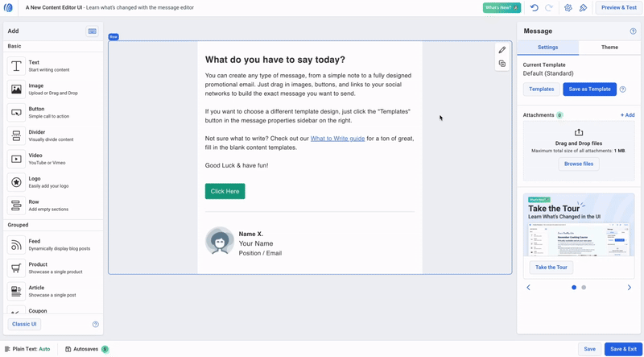Screen dimensions: 644x357
Task: Switch to Classic UI
Action: tap(24, 324)
